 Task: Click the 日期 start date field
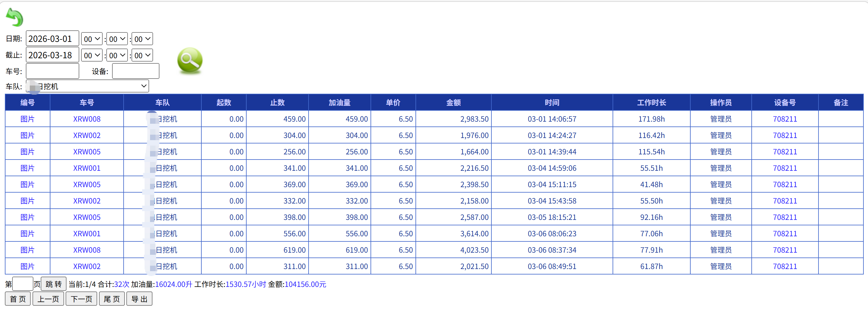pyautogui.click(x=52, y=39)
